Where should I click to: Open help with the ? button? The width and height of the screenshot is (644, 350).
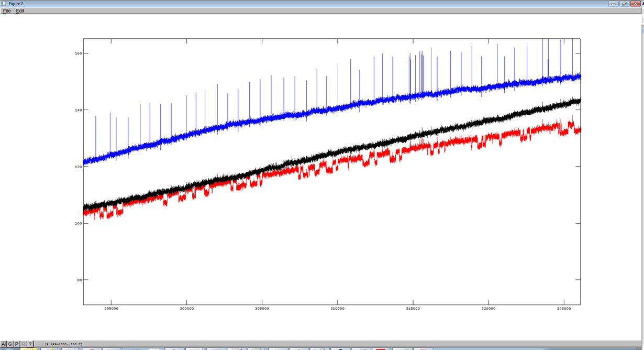pyautogui.click(x=30, y=344)
